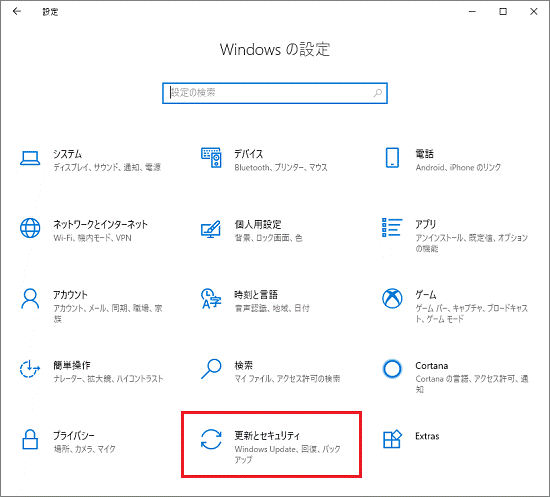Open the ネットワークとインターネット globe icon
This screenshot has height=497, width=550.
click(30, 228)
